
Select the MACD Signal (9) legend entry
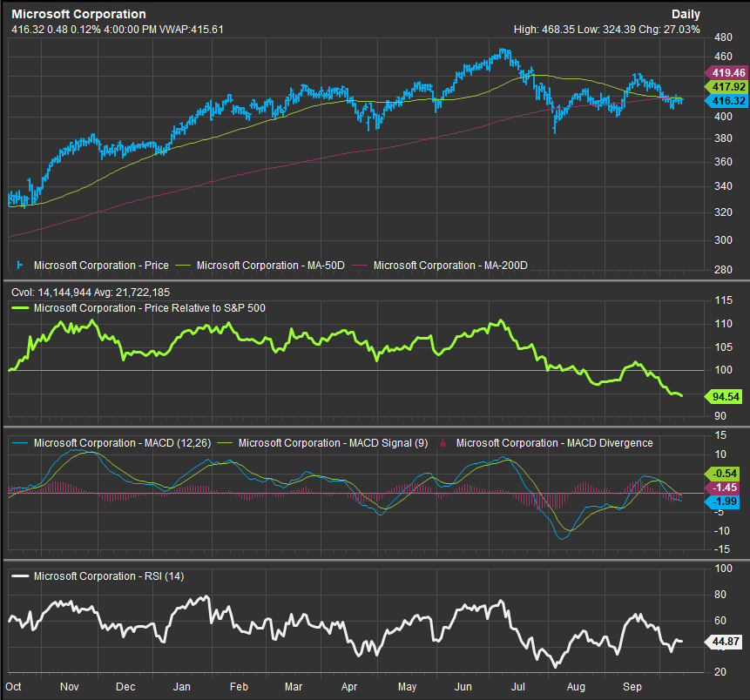pyautogui.click(x=333, y=443)
